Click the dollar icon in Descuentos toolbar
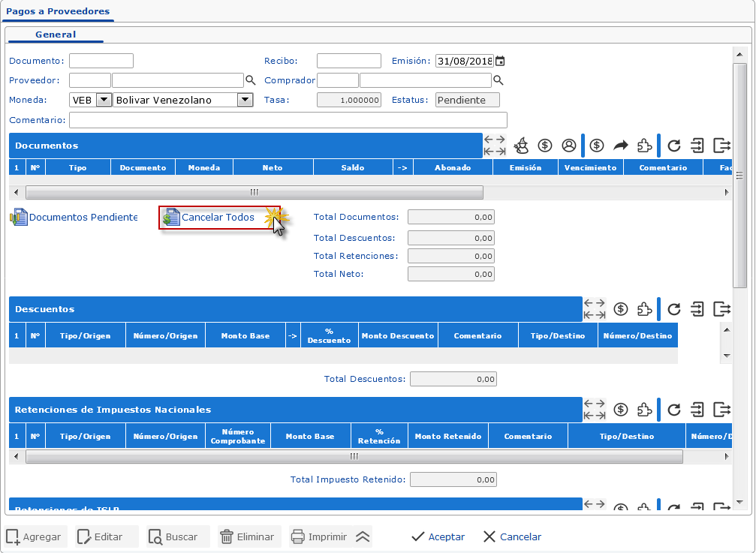 coord(621,309)
